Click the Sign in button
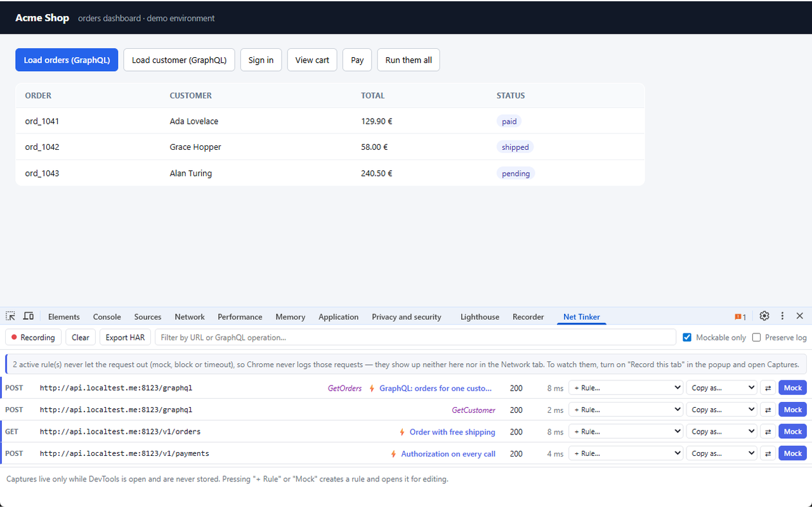Image resolution: width=812 pixels, height=508 pixels. tap(261, 60)
